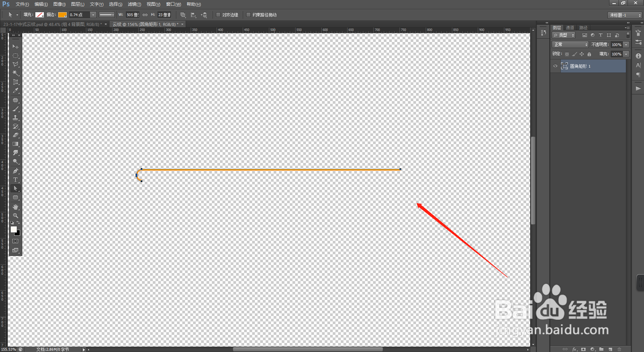The height and width of the screenshot is (352, 644).
Task: Select the Smudge tool
Action: [15, 152]
